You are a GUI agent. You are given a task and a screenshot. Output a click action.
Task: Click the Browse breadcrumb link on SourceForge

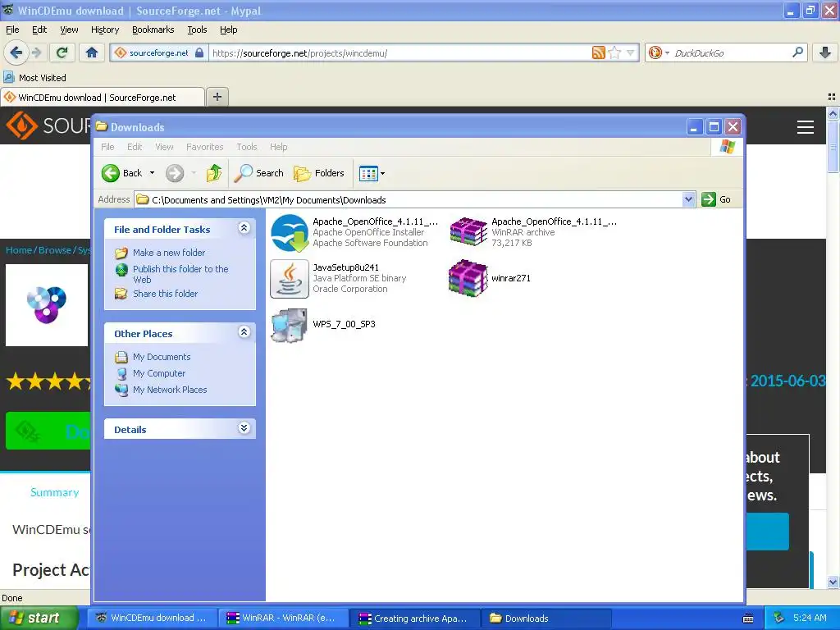coord(55,250)
